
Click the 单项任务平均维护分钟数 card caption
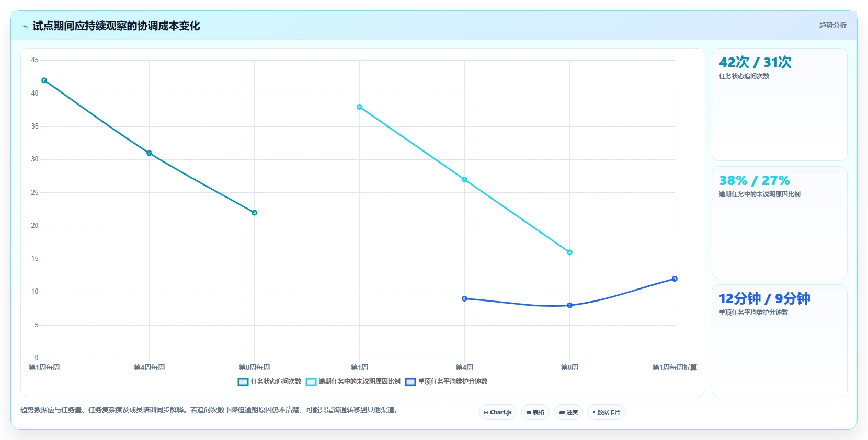point(753,312)
